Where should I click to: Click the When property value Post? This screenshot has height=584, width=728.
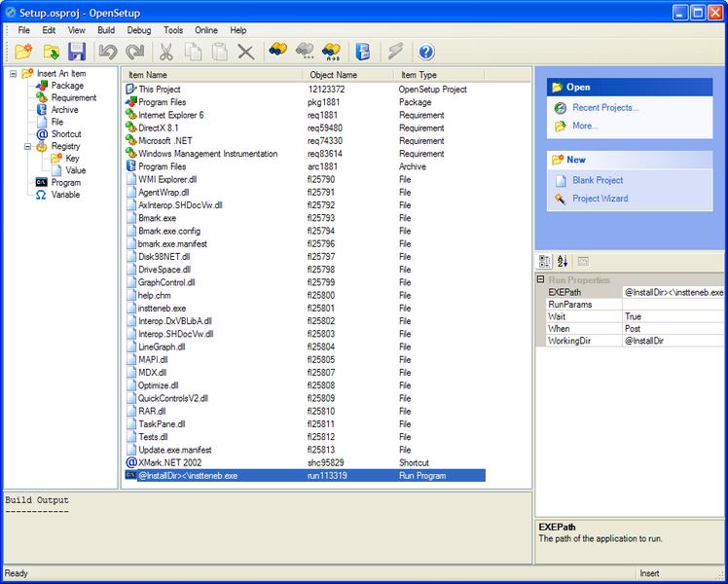click(673, 329)
